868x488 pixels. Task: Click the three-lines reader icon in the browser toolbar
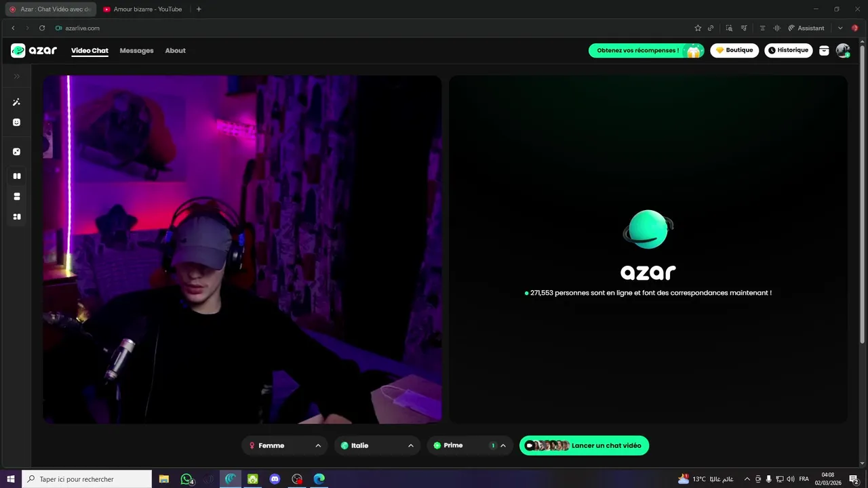(762, 28)
